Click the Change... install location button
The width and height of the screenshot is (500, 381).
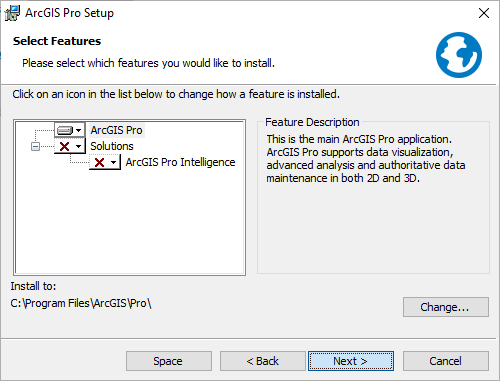pos(446,307)
